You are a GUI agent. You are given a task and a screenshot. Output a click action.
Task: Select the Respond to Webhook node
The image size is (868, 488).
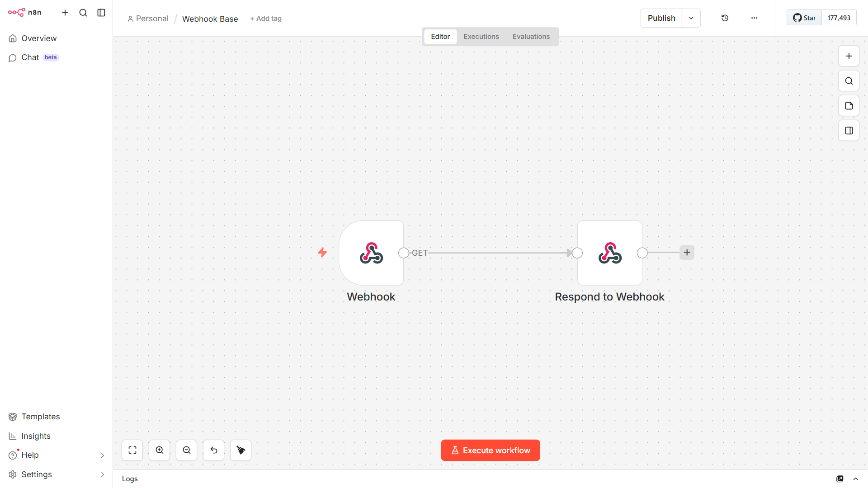pyautogui.click(x=609, y=253)
